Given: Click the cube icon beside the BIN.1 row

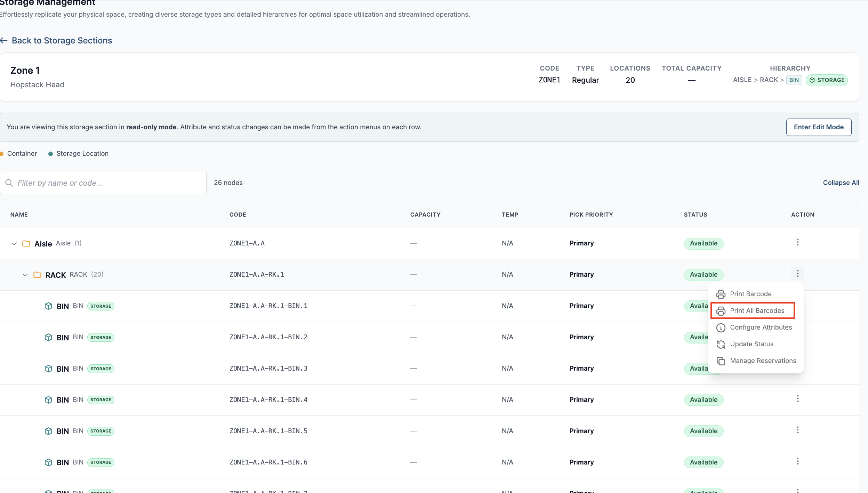Looking at the screenshot, I should 48,306.
